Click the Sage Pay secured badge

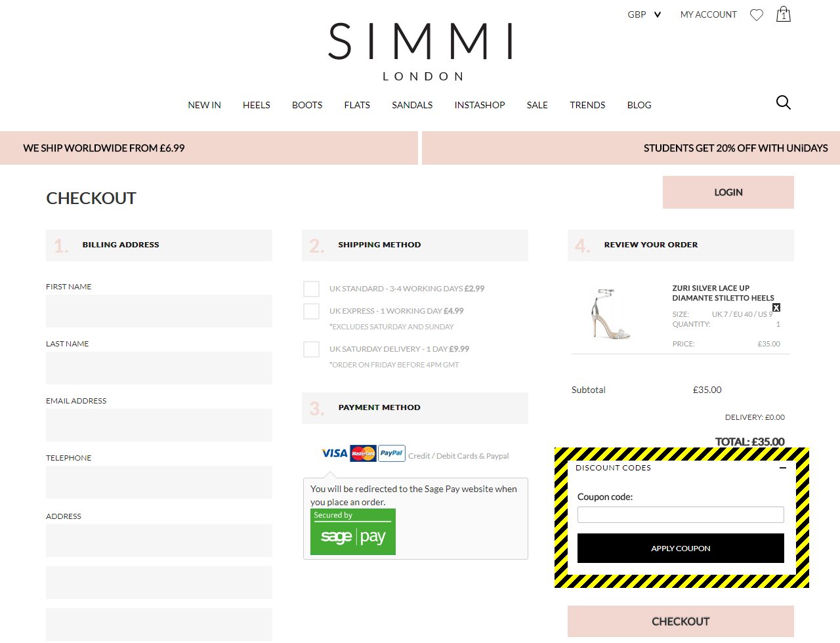coord(353,531)
